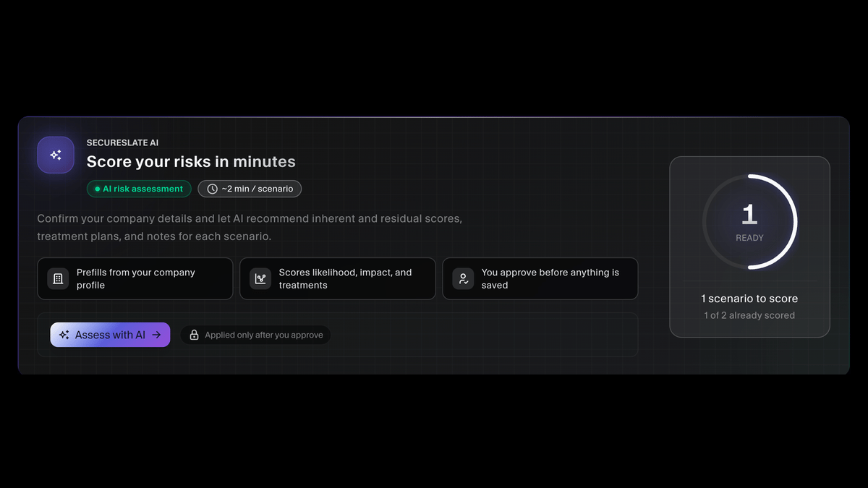
Task: Select the AI risk assessment badge
Action: (139, 189)
